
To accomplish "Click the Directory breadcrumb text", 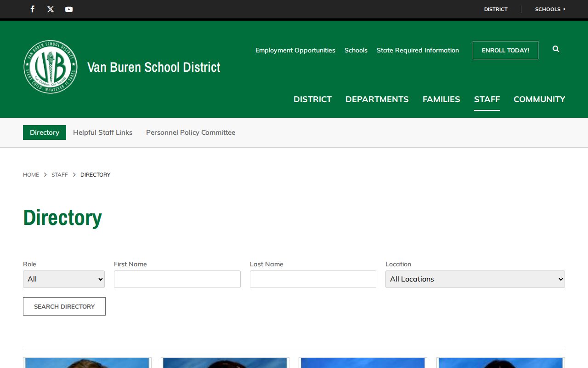I will click(x=95, y=175).
